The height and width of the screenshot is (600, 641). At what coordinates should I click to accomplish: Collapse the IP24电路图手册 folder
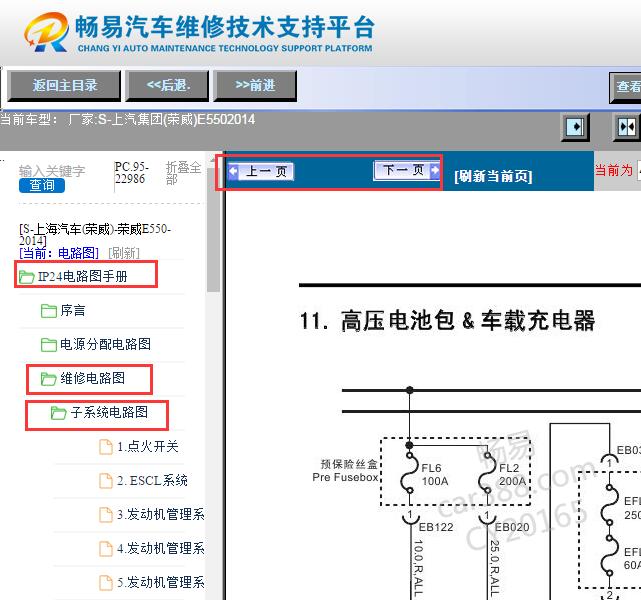(x=83, y=276)
